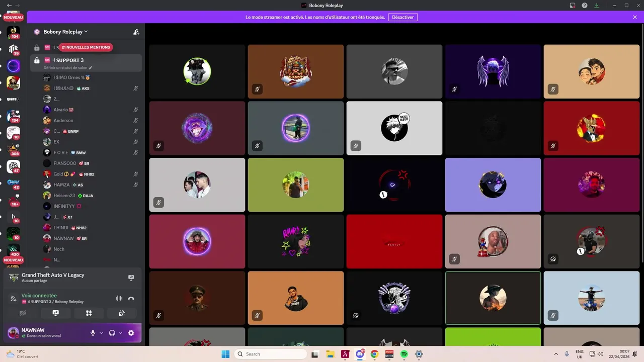Mute the microphone
Viewport: 644px width, 362px height.
93,333
